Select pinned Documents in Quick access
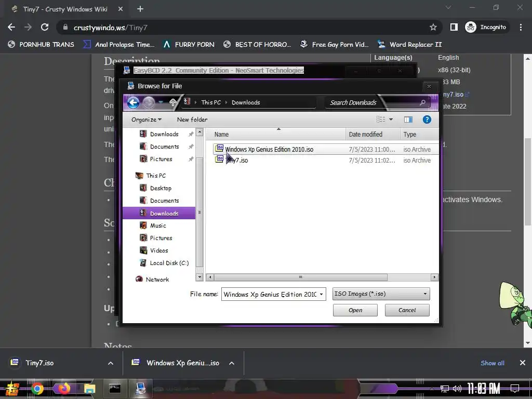Screen dimensions: 532x399 pyautogui.click(x=164, y=147)
